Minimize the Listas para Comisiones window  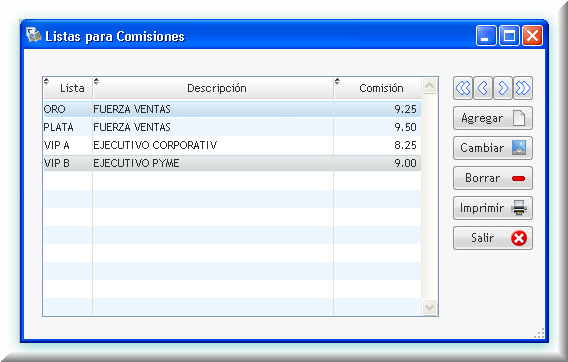pos(486,36)
